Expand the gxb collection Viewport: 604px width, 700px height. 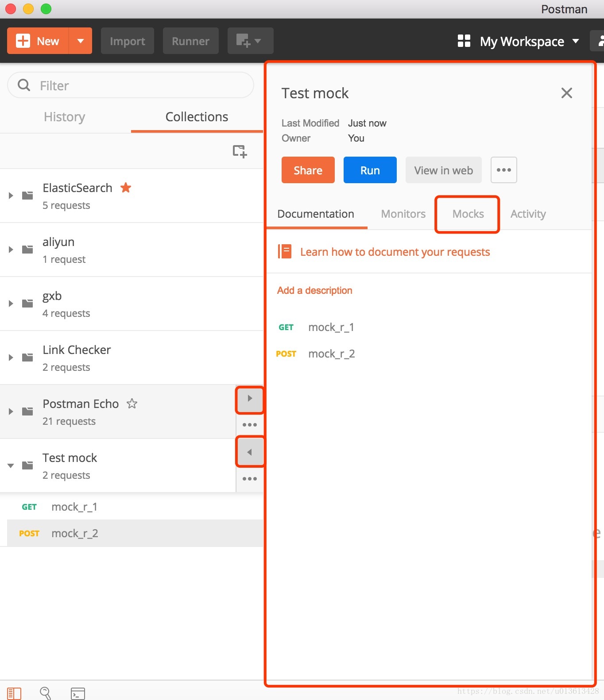[11, 303]
